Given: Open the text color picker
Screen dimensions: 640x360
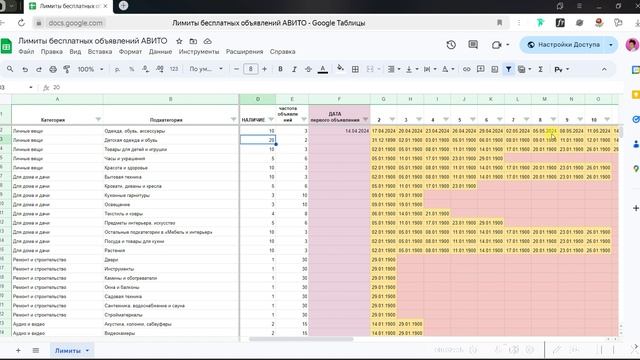Looking at the screenshot, I should click(x=322, y=69).
